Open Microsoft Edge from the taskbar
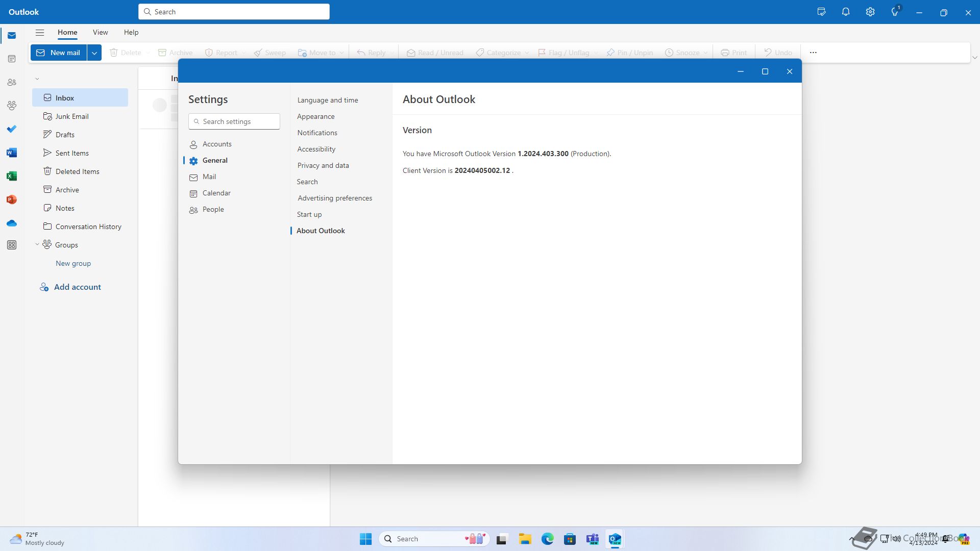980x551 pixels. pos(547,539)
